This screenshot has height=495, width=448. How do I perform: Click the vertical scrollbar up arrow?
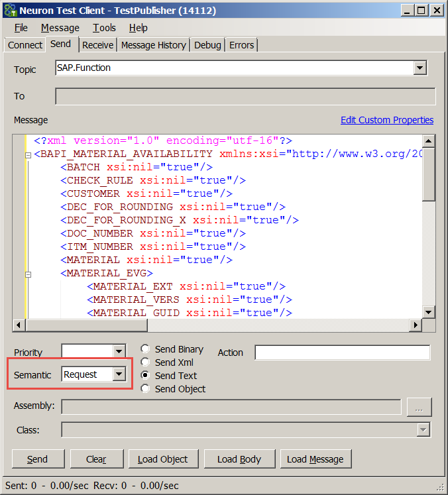click(428, 140)
